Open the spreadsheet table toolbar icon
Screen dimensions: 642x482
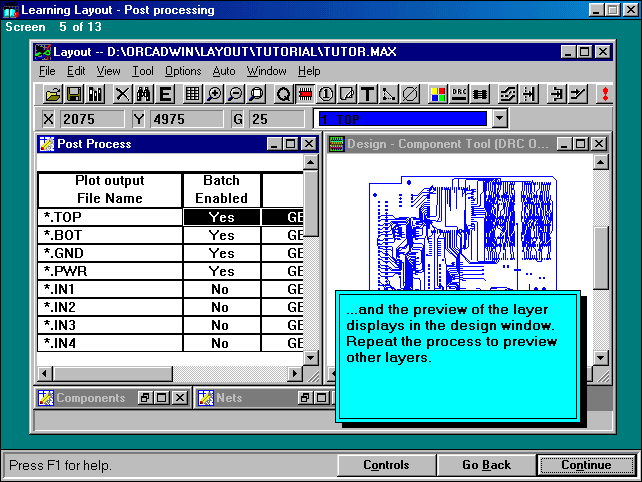192,94
